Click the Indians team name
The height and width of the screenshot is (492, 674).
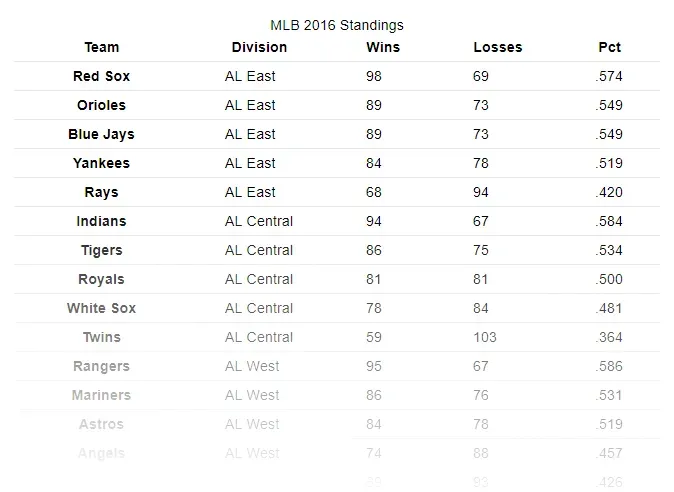102,221
